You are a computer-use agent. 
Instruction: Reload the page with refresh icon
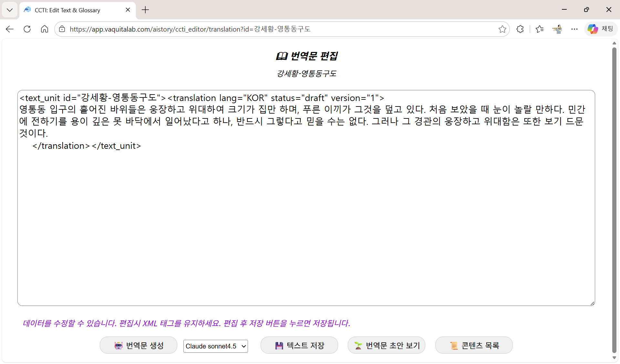coord(27,29)
